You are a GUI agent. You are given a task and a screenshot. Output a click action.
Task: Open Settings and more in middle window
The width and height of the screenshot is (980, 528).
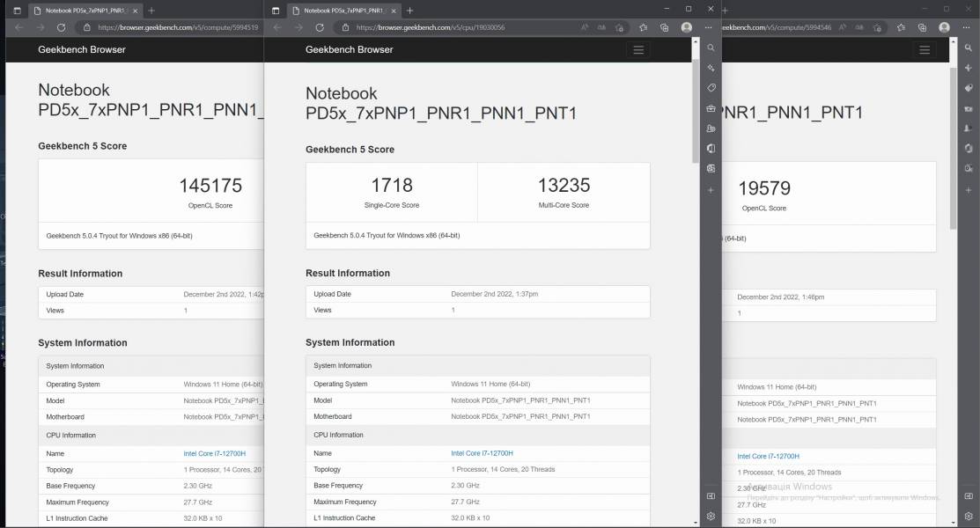point(708,27)
